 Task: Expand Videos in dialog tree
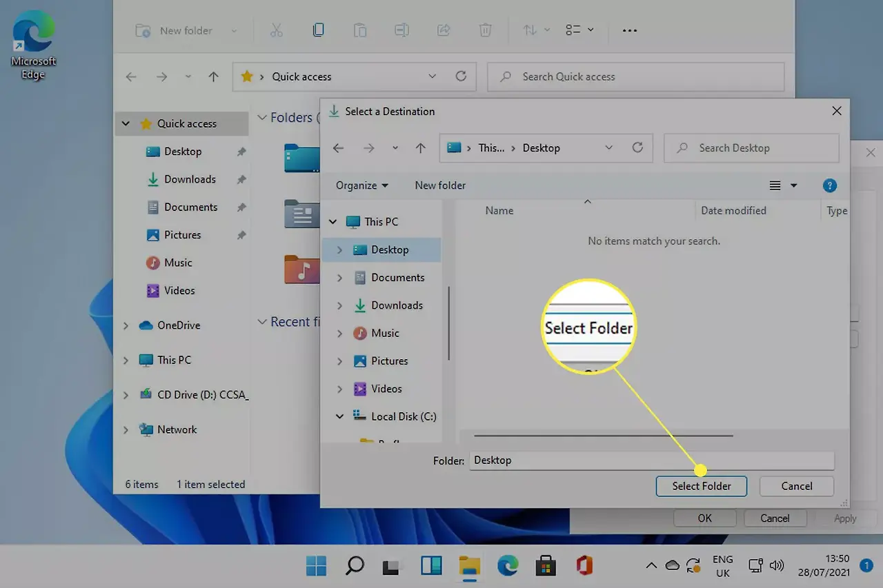click(339, 389)
